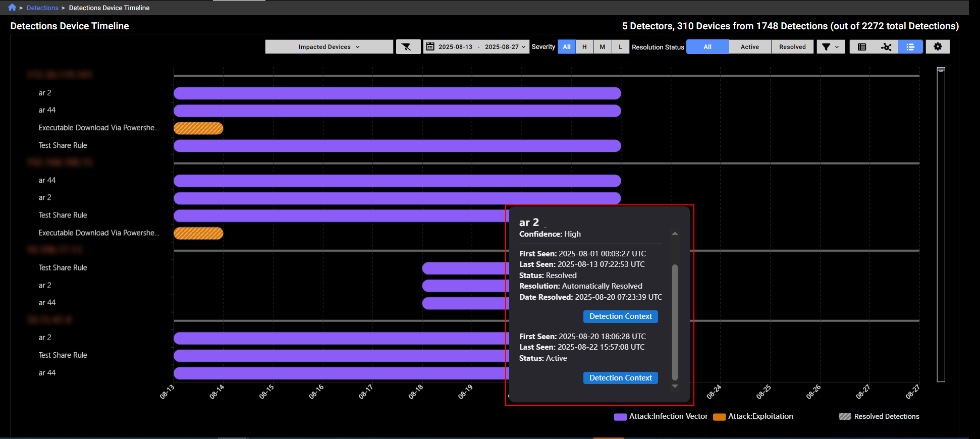Open settings gear icon
Image resolution: width=980 pixels, height=439 pixels.
click(x=938, y=46)
